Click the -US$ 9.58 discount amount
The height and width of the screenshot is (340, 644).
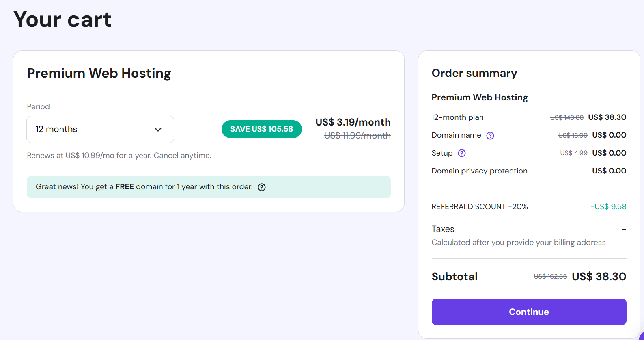pos(608,207)
